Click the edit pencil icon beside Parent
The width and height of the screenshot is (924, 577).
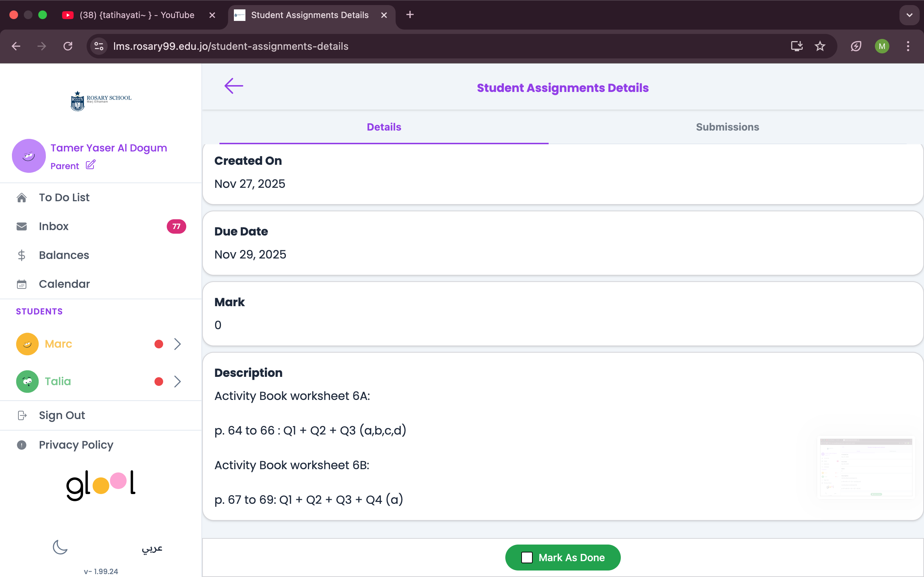point(91,165)
